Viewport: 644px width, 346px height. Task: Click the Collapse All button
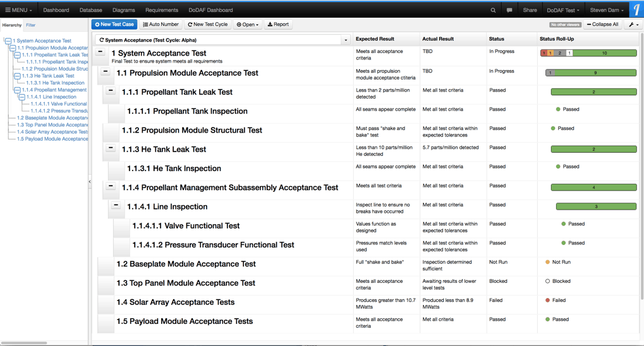(x=602, y=25)
